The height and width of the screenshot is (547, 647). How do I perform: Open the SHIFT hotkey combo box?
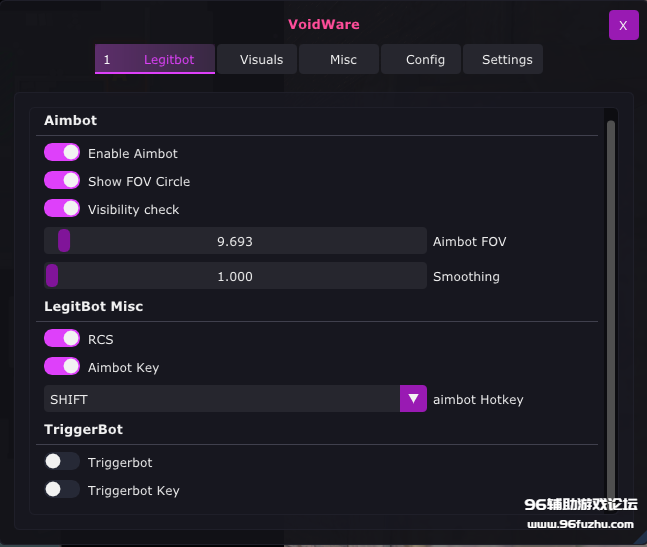click(222, 399)
